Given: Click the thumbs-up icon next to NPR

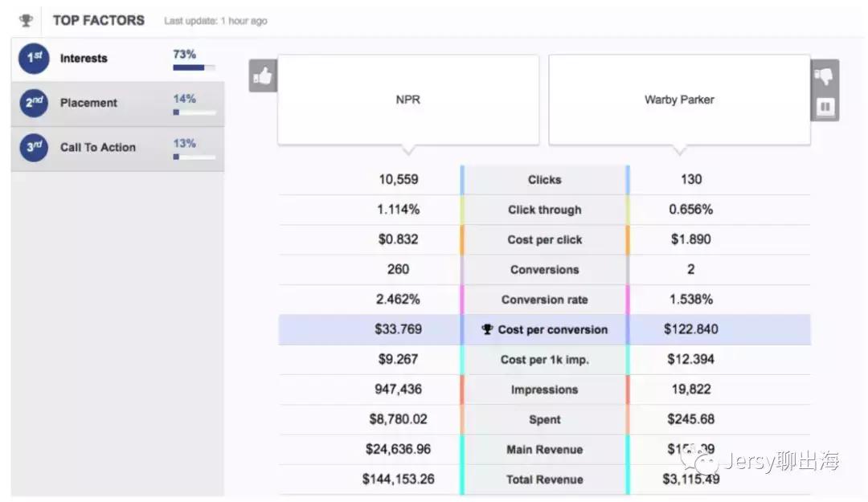Looking at the screenshot, I should point(263,76).
